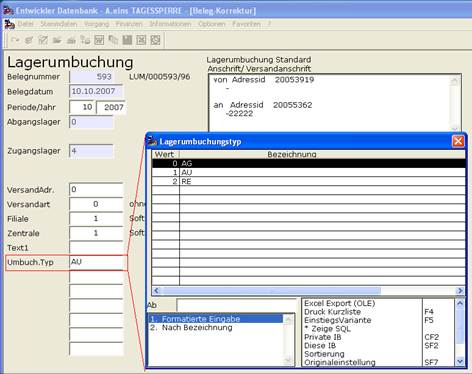472x374 pixels.
Task: Select EinstiegsVariante option
Action: pos(337,320)
